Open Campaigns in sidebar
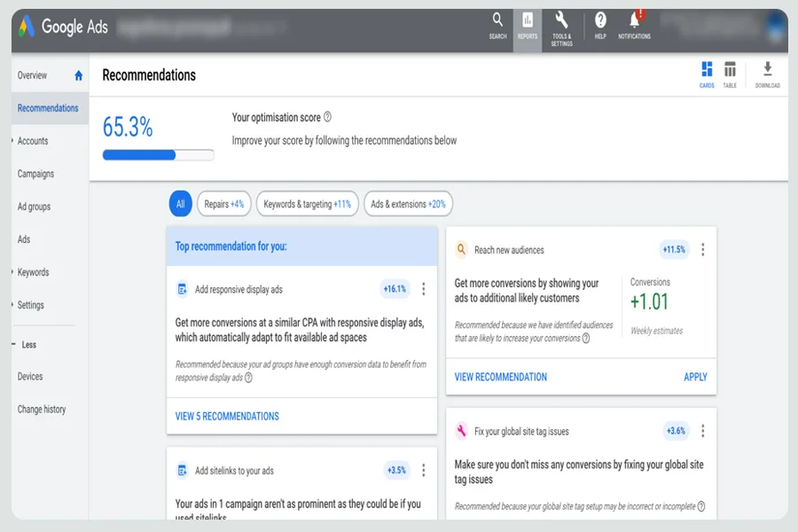The image size is (798, 532). (35, 174)
